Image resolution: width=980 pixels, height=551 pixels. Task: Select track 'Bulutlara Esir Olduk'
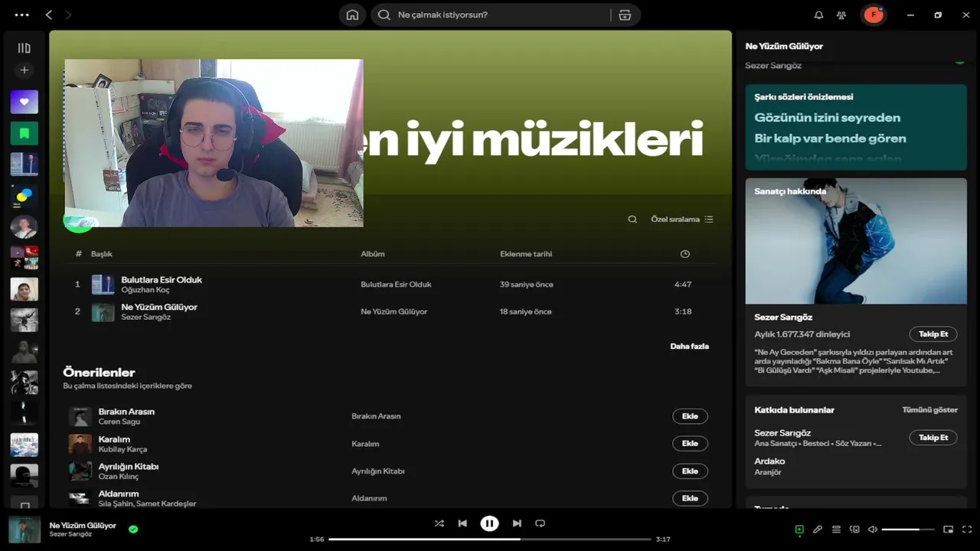162,280
